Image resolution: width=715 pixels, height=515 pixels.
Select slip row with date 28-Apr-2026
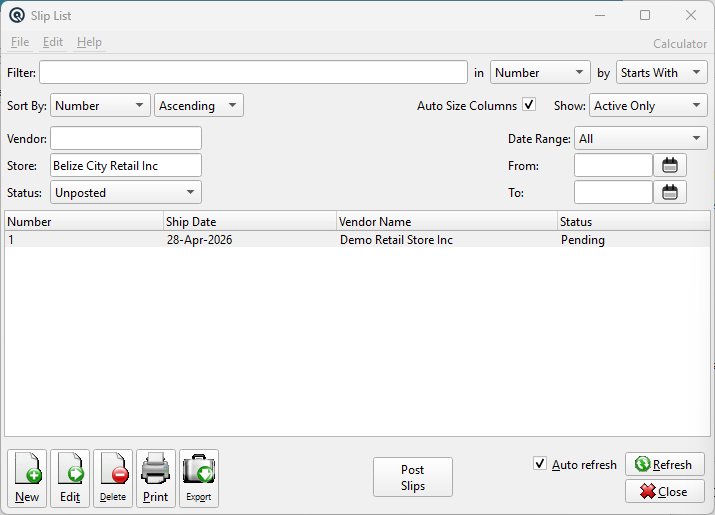358,239
